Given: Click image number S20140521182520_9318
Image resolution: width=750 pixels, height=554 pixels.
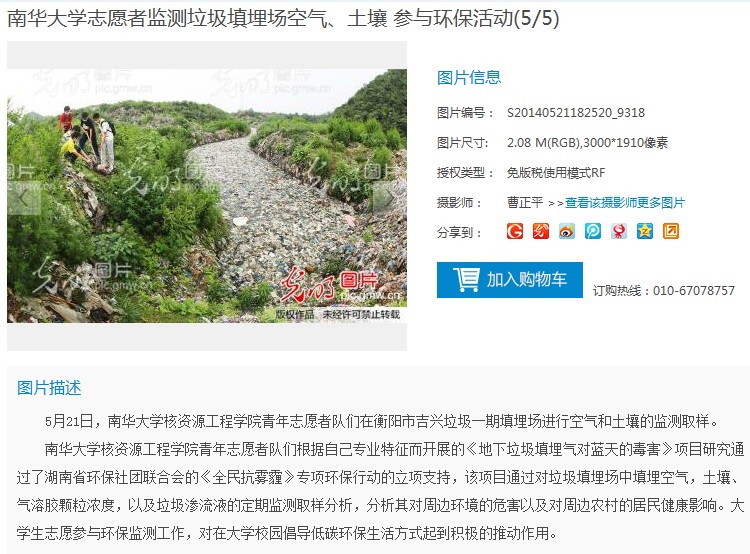Looking at the screenshot, I should 576,113.
